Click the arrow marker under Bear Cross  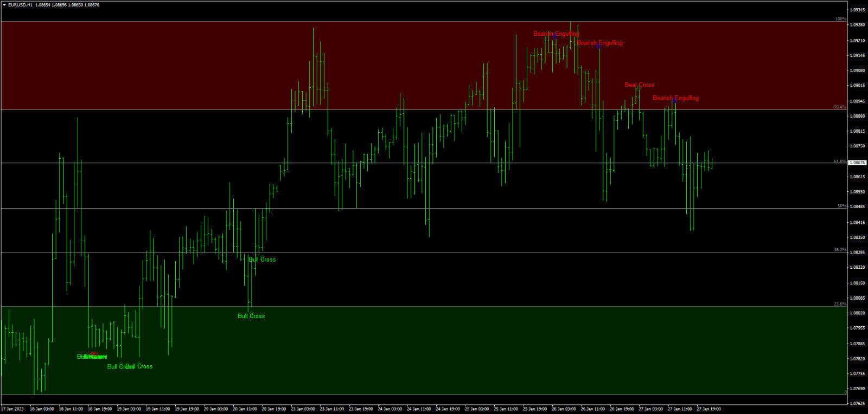[x=639, y=88]
